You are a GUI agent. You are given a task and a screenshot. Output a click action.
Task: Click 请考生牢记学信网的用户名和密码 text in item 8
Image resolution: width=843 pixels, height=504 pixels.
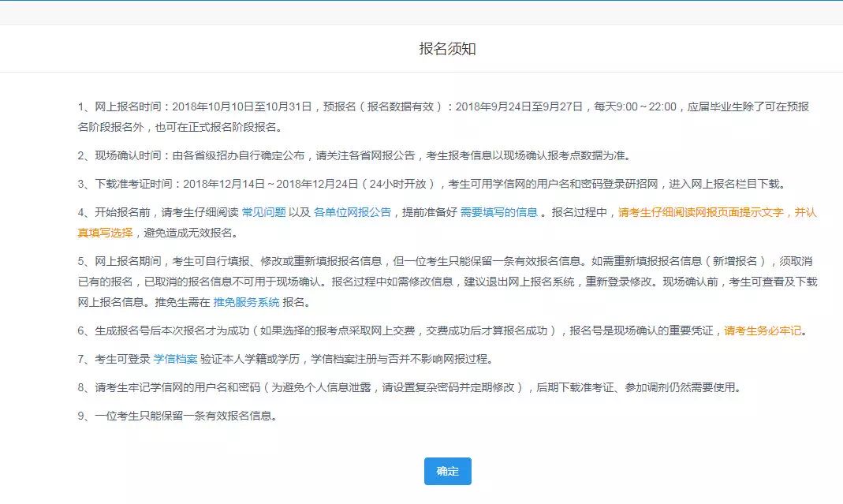tap(181, 387)
